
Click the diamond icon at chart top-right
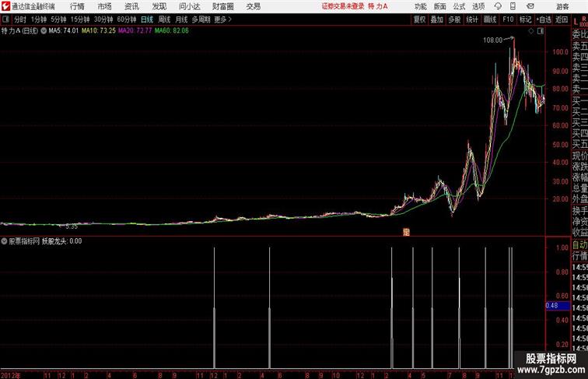[531, 31]
